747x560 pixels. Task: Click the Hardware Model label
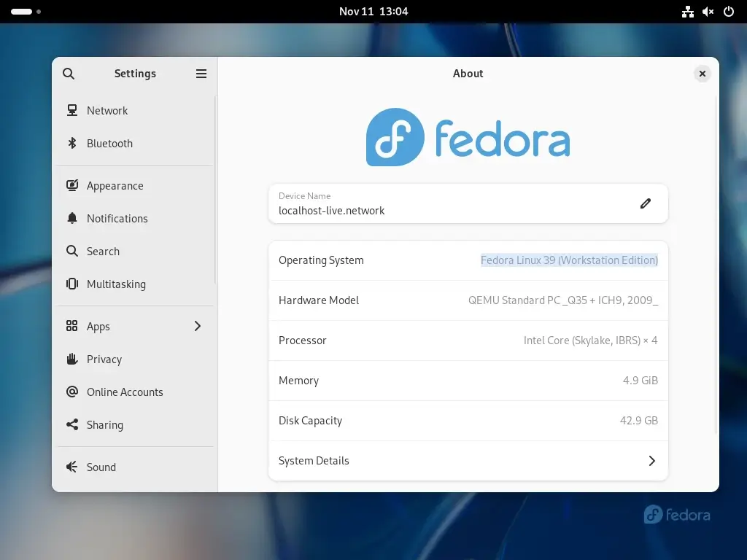(x=319, y=300)
